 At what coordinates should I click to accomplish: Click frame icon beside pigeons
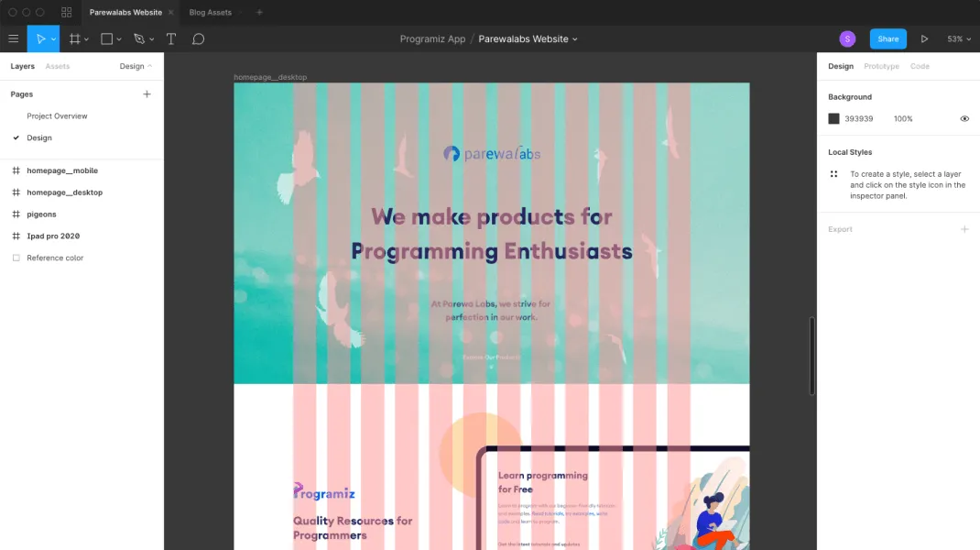(16, 214)
